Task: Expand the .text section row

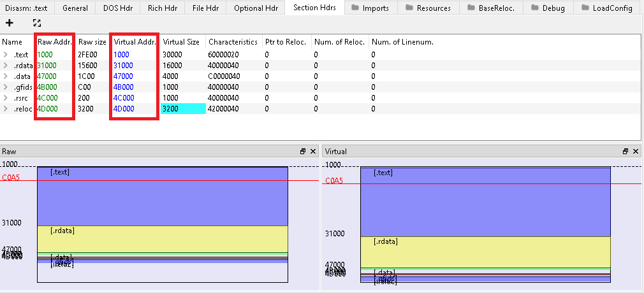Action: [x=6, y=54]
